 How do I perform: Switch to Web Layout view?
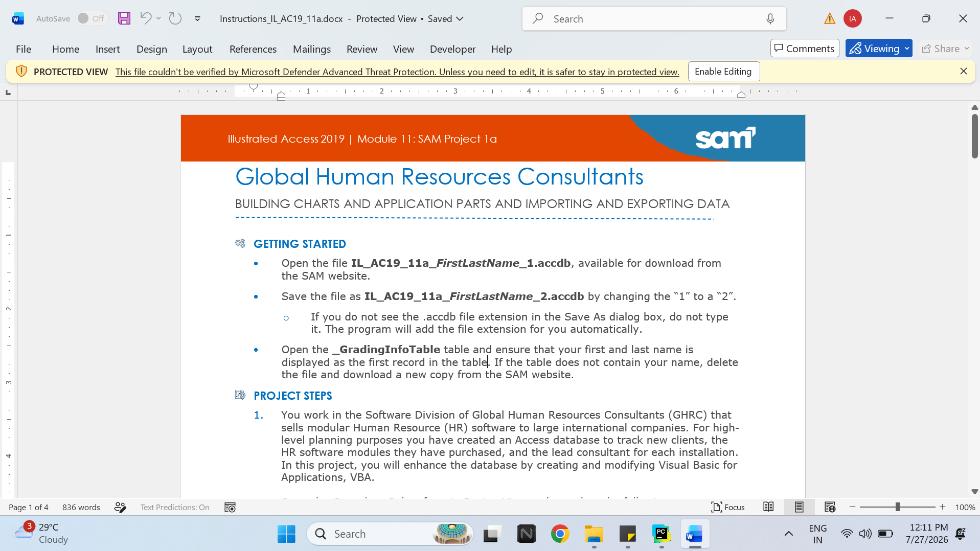tap(830, 507)
